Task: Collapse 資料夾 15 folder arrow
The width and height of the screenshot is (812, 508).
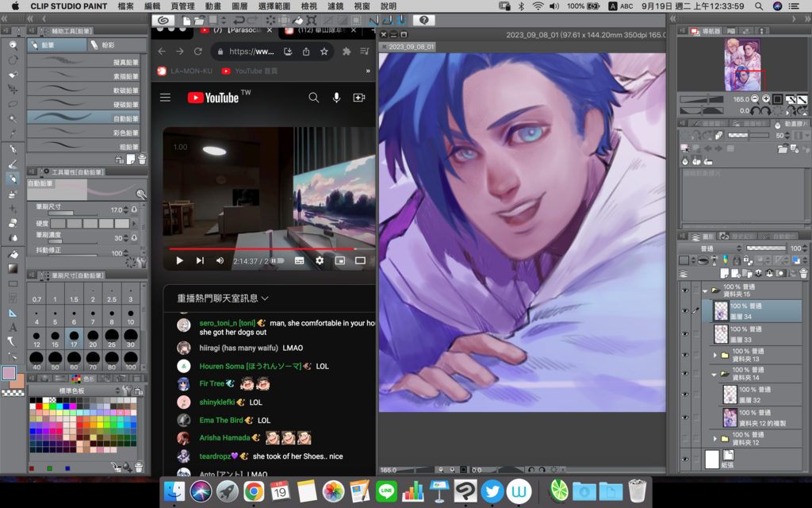Action: pyautogui.click(x=705, y=291)
